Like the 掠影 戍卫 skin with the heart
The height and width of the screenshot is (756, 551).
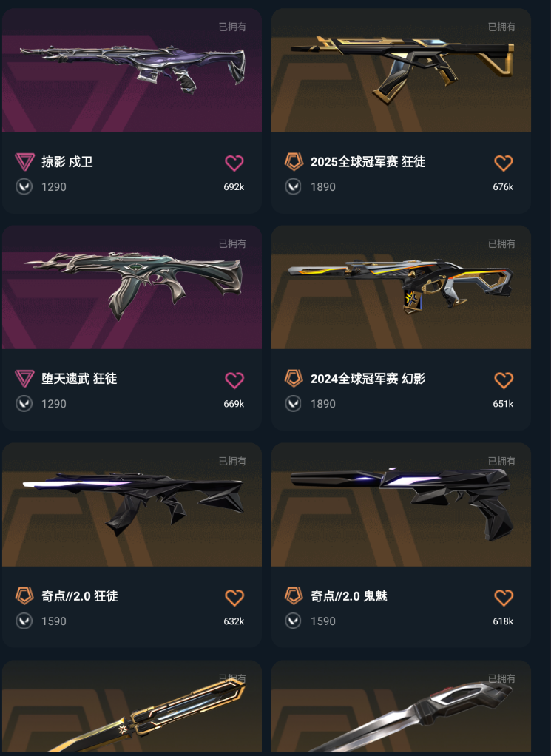(234, 163)
